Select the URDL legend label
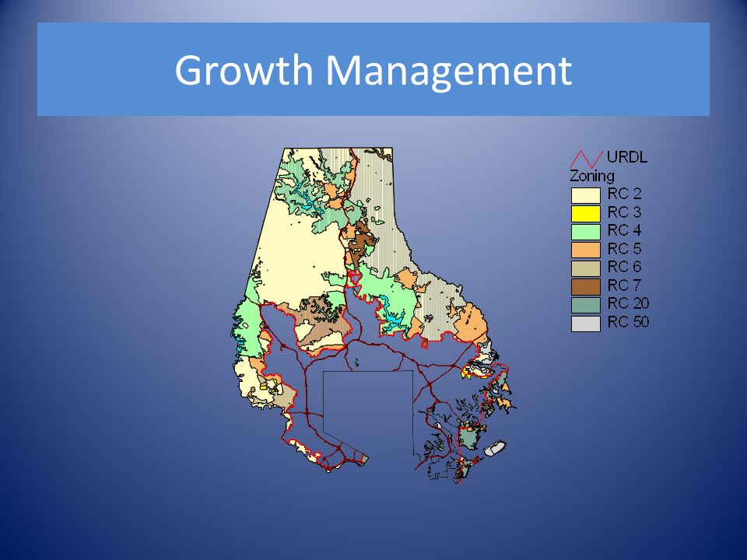The height and width of the screenshot is (560, 747). click(627, 157)
